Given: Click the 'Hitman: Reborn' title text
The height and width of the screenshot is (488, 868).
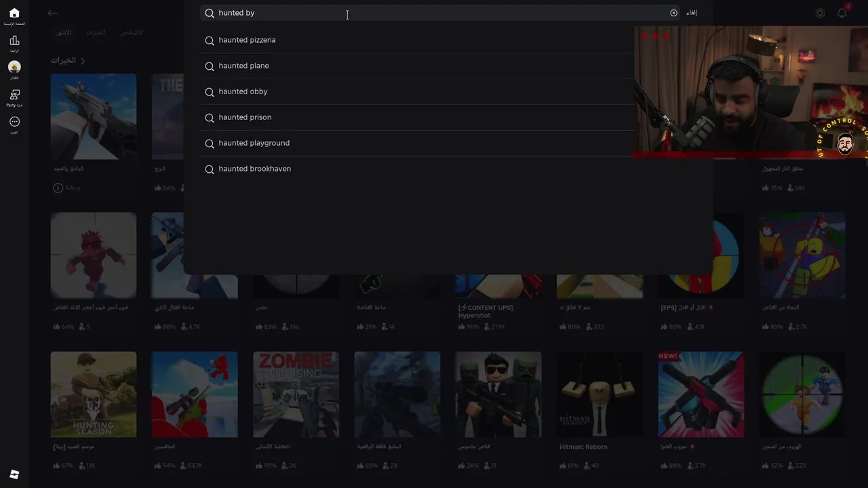Looking at the screenshot, I should pyautogui.click(x=583, y=447).
